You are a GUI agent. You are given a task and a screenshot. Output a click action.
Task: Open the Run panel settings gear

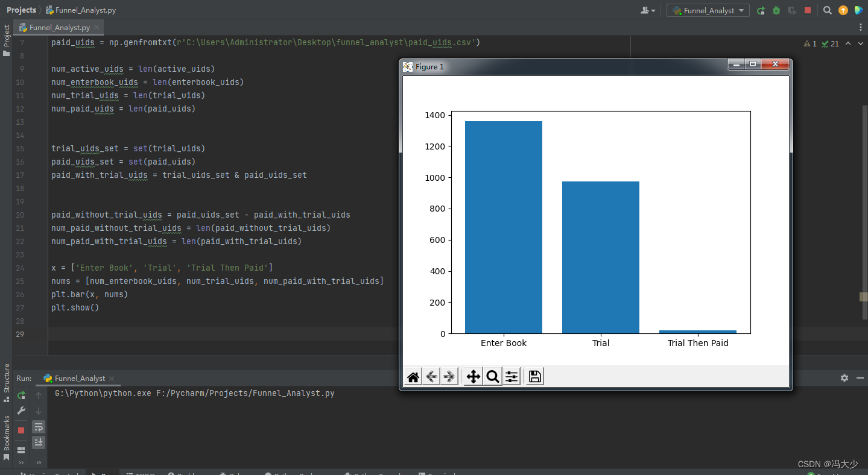tap(844, 378)
